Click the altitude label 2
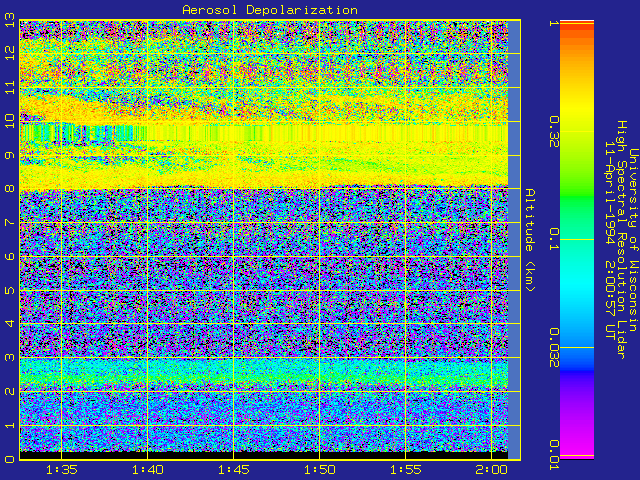Screen dimensions: 640x480 [x=10, y=391]
